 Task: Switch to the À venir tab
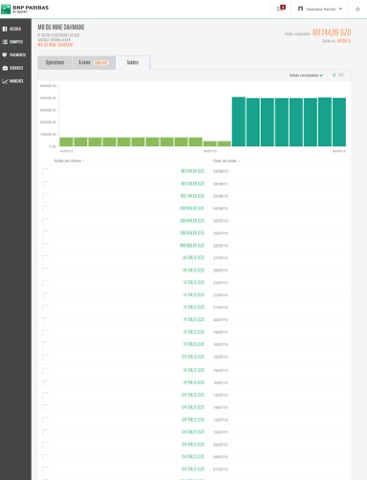coord(94,62)
